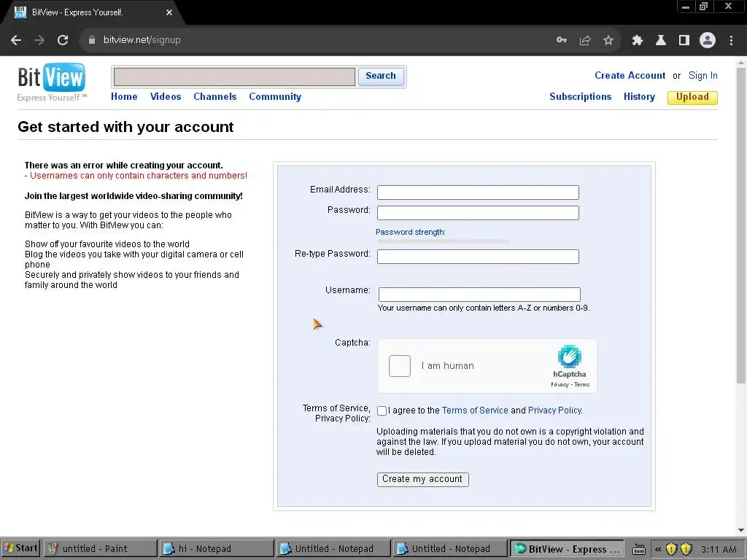Open the Channels navigation link
The image size is (747, 560).
(215, 97)
